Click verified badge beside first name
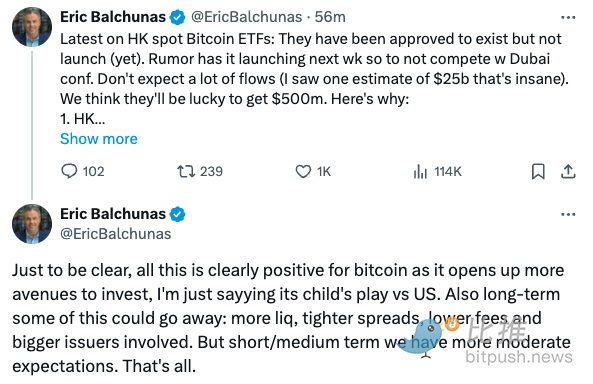This screenshot has height=384, width=593. click(x=177, y=17)
